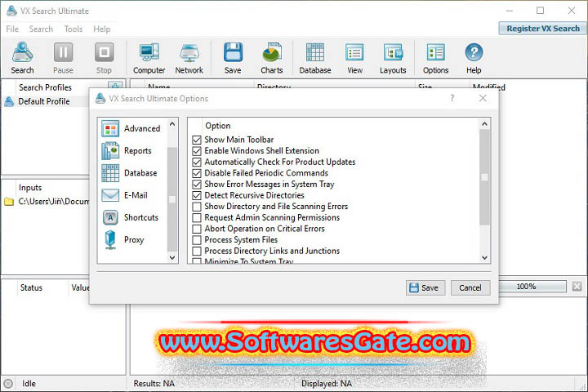Toggle Disable Failed Periodic Commands checkbox
The height and width of the screenshot is (392, 588).
tap(197, 173)
